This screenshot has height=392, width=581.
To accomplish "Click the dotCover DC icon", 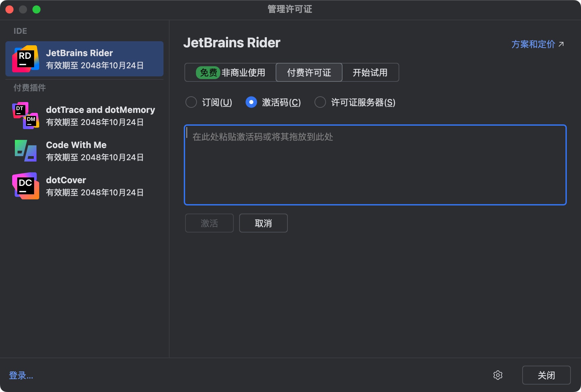I will 26,186.
